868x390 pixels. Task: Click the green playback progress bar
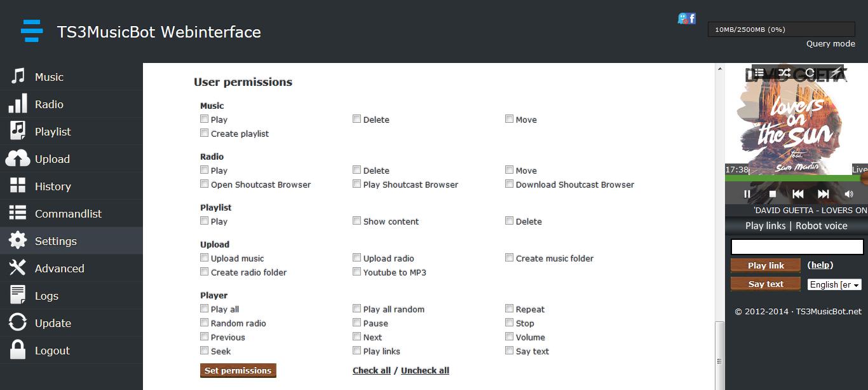(x=796, y=178)
